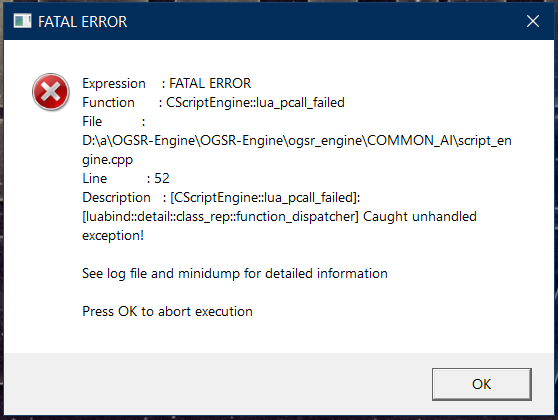The width and height of the screenshot is (558, 420).
Task: Click the FATAL ERROR title bar text
Action: (83, 22)
